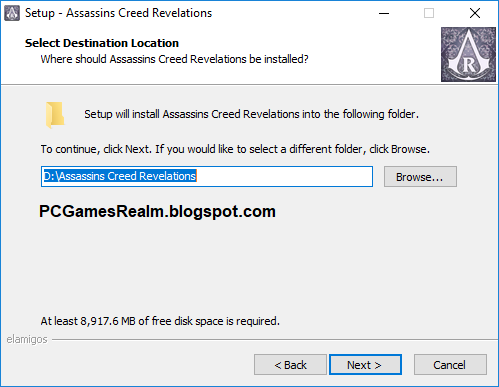Screen dimensions: 499x387
Task: Click the PCGamesRealm.blogspot.com text
Action: [157, 211]
